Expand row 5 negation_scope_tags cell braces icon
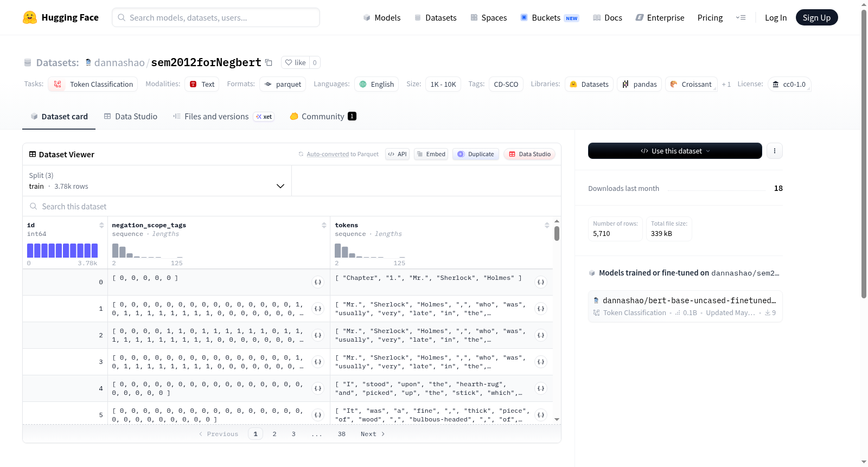 click(x=318, y=415)
